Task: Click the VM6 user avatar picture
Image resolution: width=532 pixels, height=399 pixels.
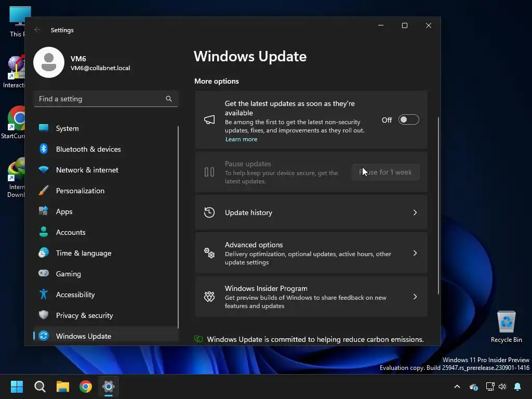Action: click(49, 62)
